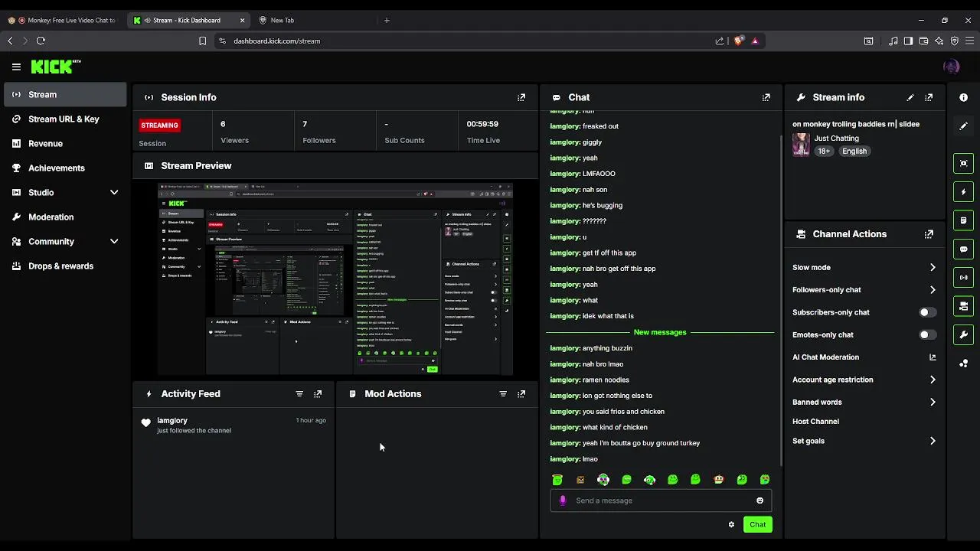Enable Emotes-only chat switch
980x551 pixels.
pos(927,334)
